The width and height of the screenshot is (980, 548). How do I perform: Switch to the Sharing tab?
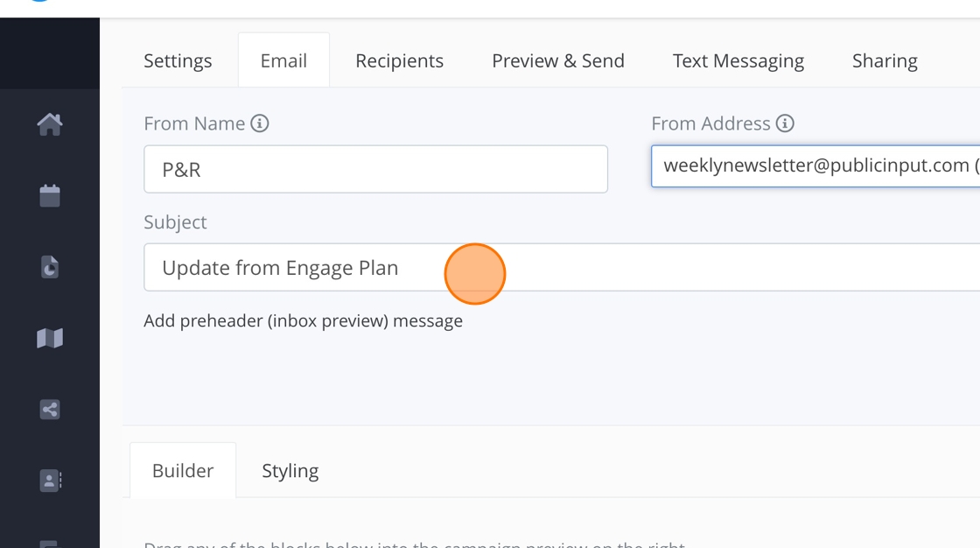tap(885, 60)
